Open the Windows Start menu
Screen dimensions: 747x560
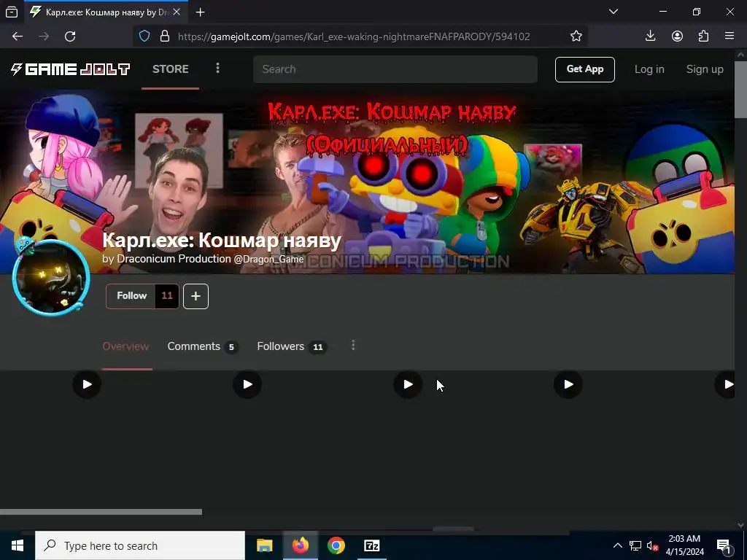point(18,545)
